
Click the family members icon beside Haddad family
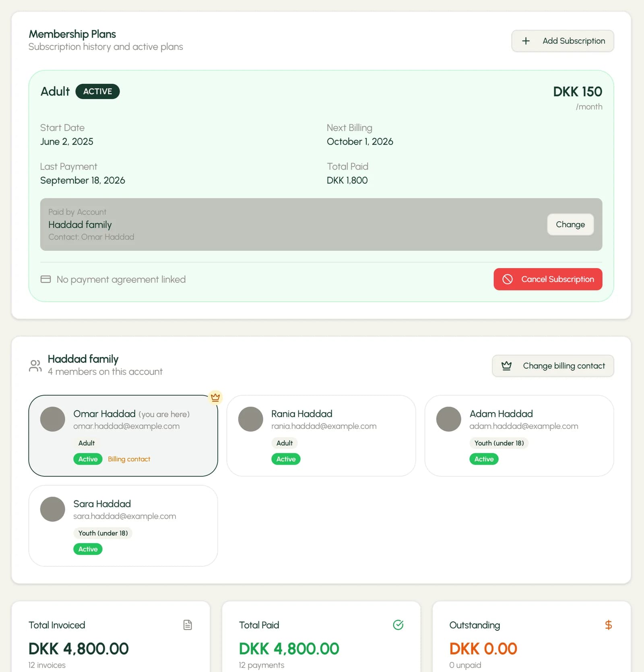(35, 366)
